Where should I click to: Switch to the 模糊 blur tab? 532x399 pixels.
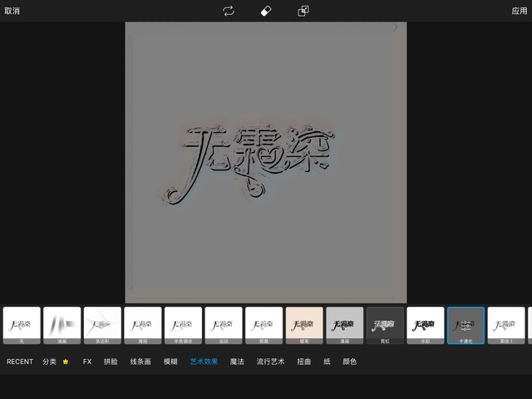pyautogui.click(x=170, y=362)
